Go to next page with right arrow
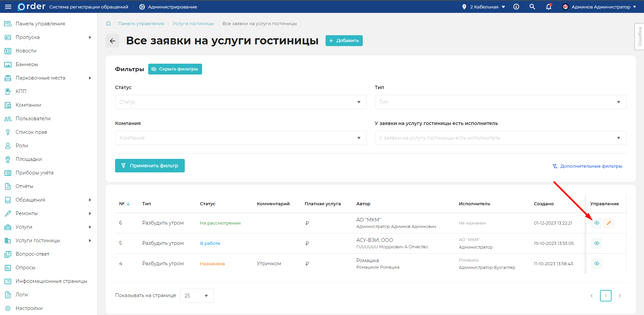This screenshot has width=644, height=315. [x=620, y=295]
